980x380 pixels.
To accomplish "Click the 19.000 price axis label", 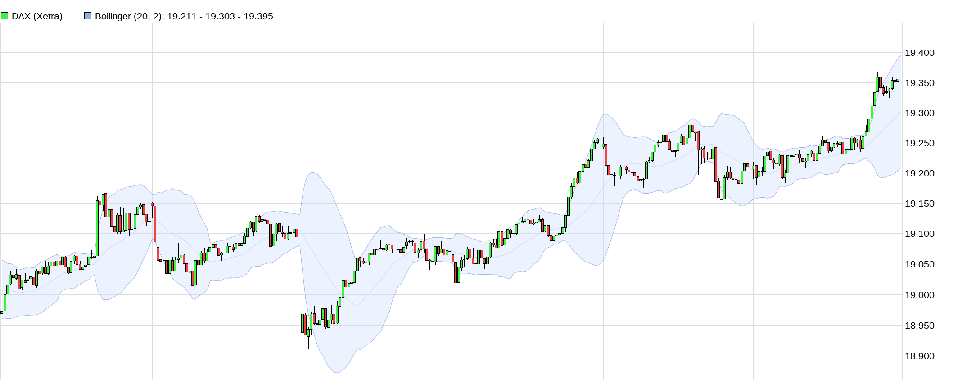I will click(x=919, y=295).
